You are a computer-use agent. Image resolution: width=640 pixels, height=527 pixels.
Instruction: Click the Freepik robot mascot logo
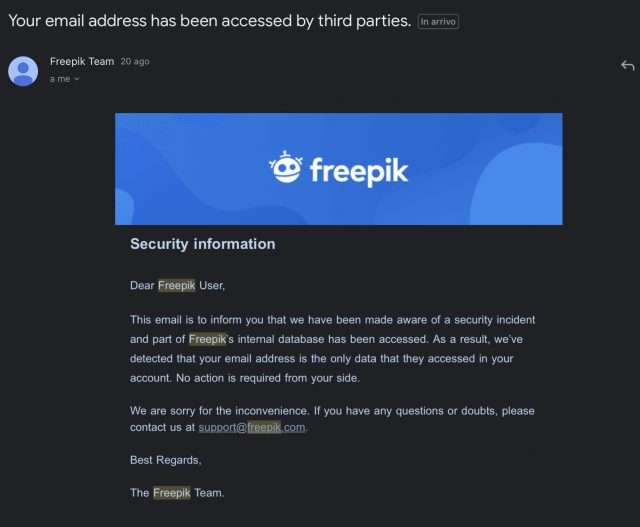click(286, 167)
